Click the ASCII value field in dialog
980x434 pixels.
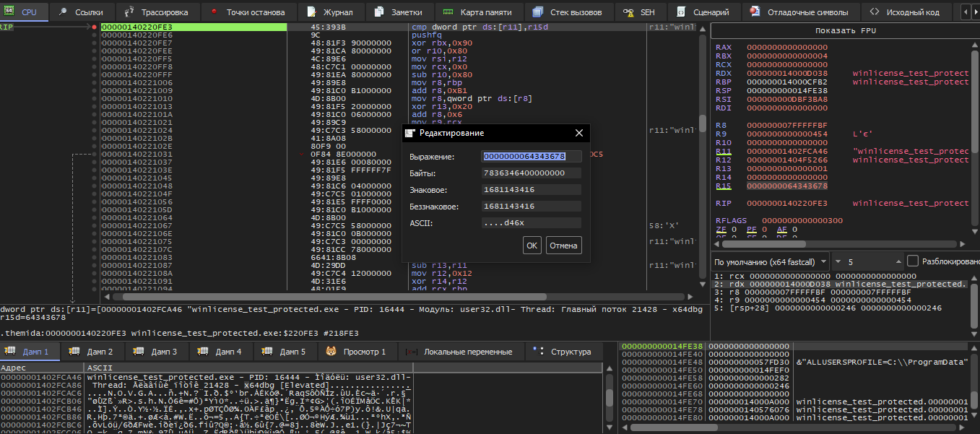532,223
